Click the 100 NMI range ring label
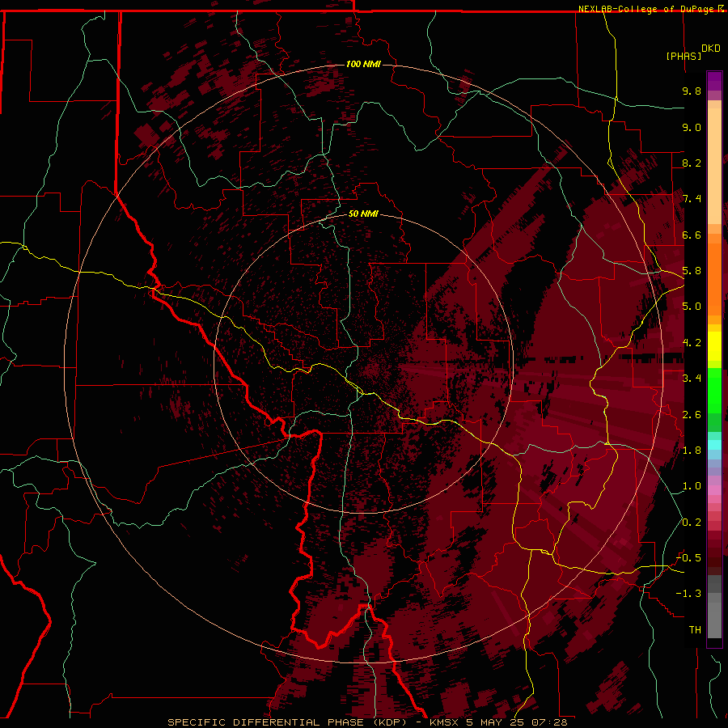 363,64
